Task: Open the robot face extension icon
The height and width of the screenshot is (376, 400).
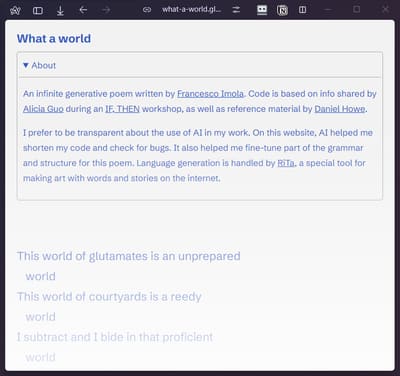Action: [x=262, y=10]
